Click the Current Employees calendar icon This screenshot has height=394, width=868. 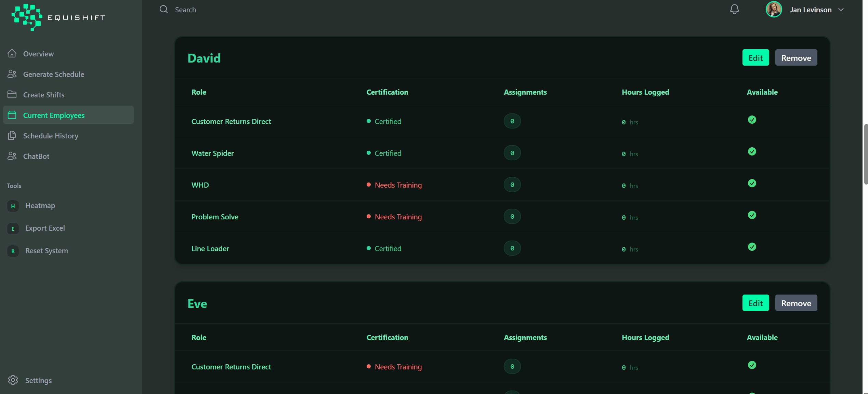(12, 115)
